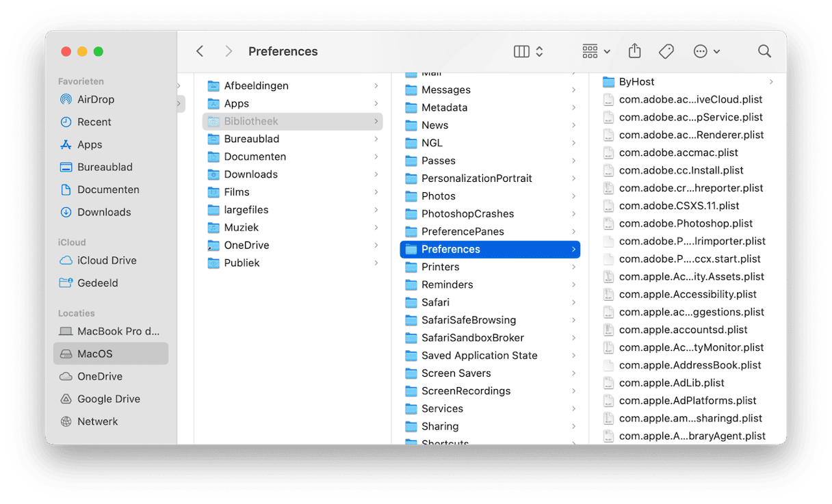Click the Share toolbar icon

point(634,51)
